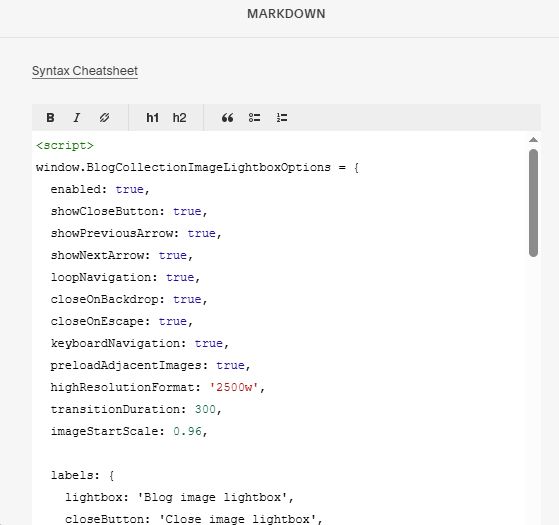Insert a bulleted list
Viewport: 559px width, 525px height.
point(255,118)
